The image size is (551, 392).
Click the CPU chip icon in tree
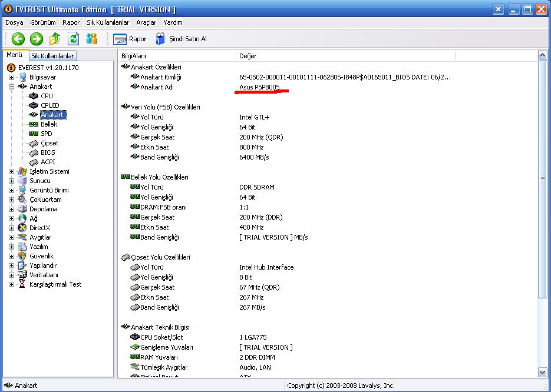click(34, 96)
